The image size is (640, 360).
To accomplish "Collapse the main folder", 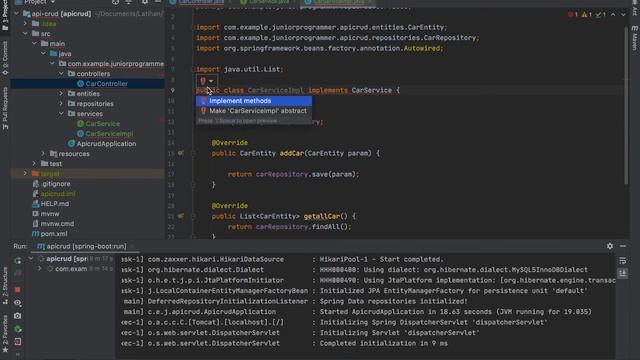I will point(34,44).
